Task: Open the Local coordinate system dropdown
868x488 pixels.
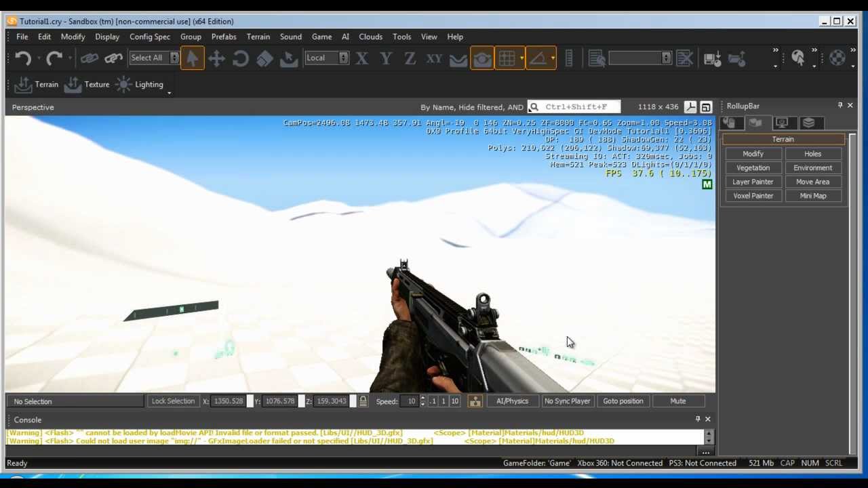Action: (x=326, y=58)
